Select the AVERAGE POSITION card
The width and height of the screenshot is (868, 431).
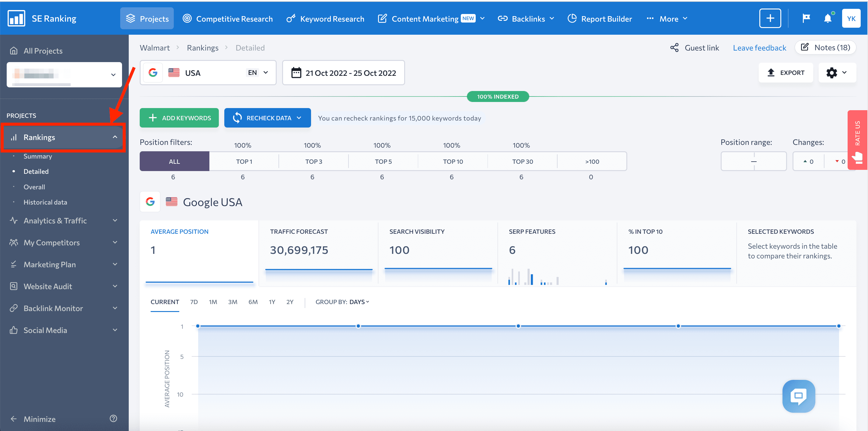[199, 254]
